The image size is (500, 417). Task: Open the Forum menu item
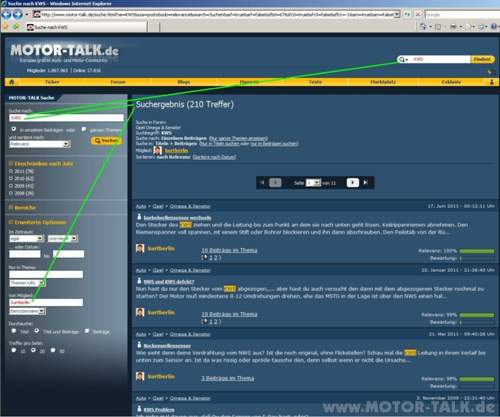[118, 82]
